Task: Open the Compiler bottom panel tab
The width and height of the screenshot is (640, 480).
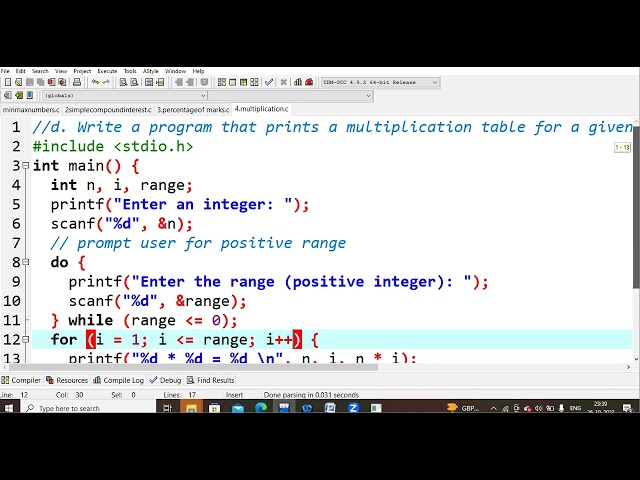Action: coord(21,380)
